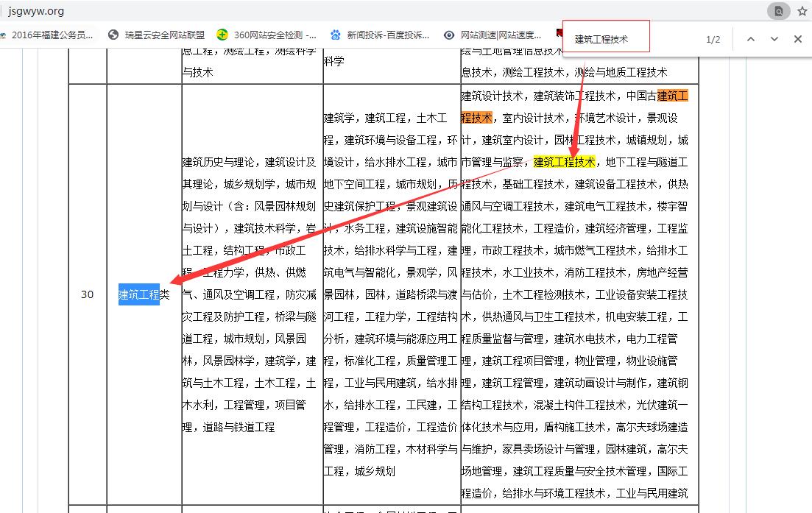This screenshot has height=513, width=812.
Task: Click the line 建筑学，建筑工程，土木工
Action: pos(385,118)
